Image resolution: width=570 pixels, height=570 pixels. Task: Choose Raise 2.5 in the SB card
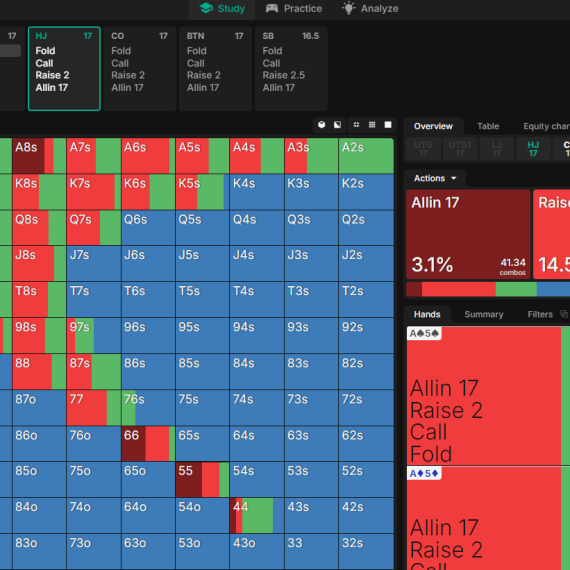(284, 75)
